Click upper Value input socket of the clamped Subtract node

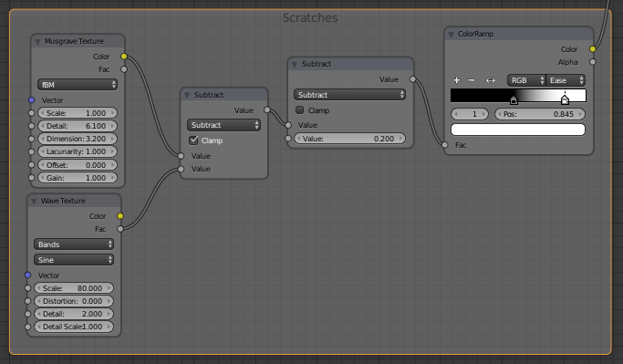pos(182,156)
